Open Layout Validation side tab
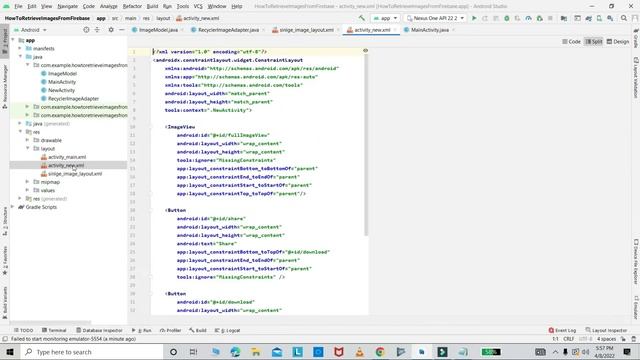Viewport: 640px width, 360px height. coord(636,78)
